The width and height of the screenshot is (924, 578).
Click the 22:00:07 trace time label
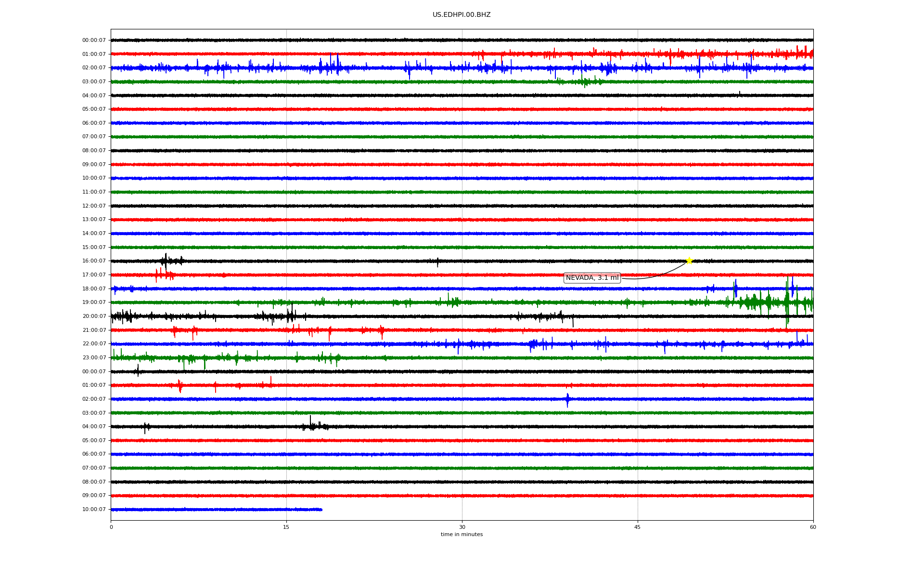(x=94, y=344)
